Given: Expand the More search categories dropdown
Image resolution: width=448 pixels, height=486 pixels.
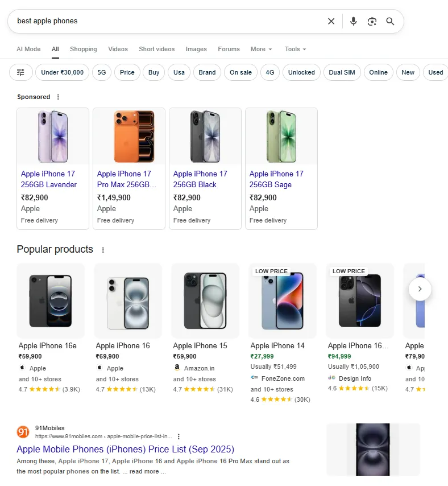Looking at the screenshot, I should 262,49.
